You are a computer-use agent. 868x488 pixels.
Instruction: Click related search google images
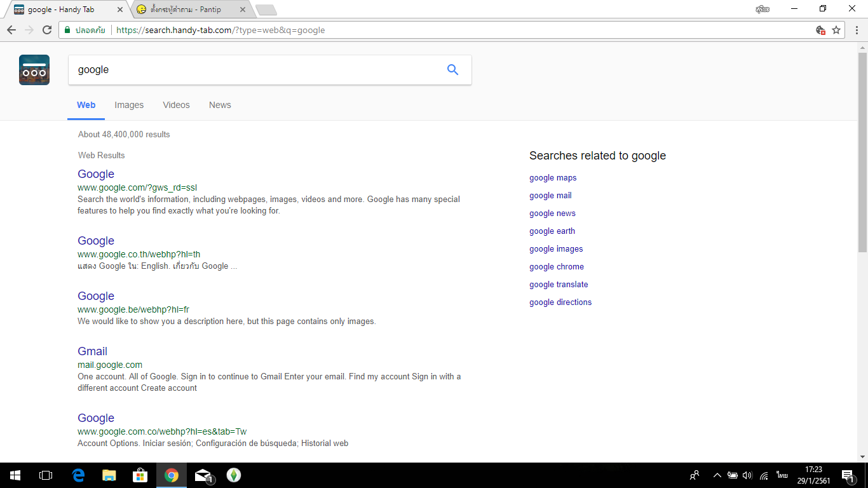556,249
